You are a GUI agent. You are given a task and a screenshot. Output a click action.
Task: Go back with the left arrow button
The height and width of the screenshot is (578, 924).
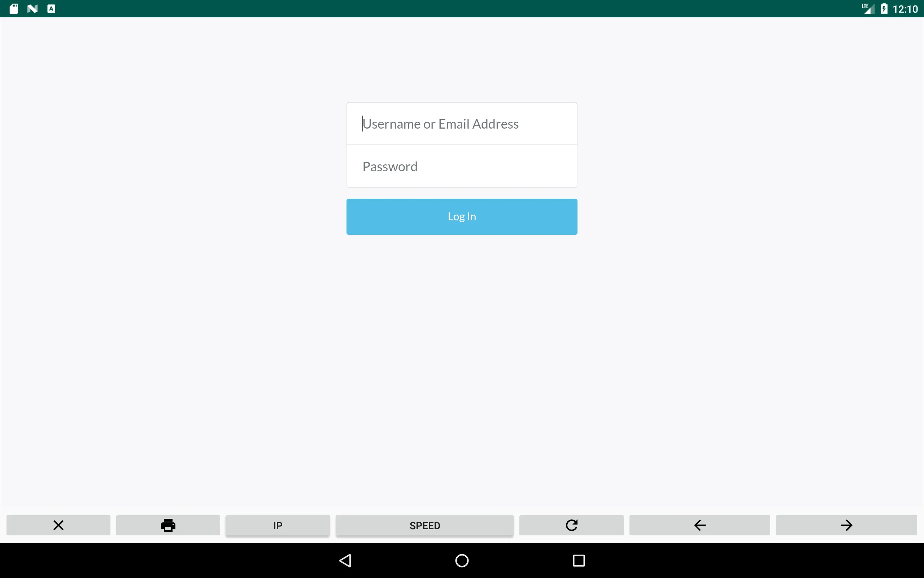pos(699,525)
